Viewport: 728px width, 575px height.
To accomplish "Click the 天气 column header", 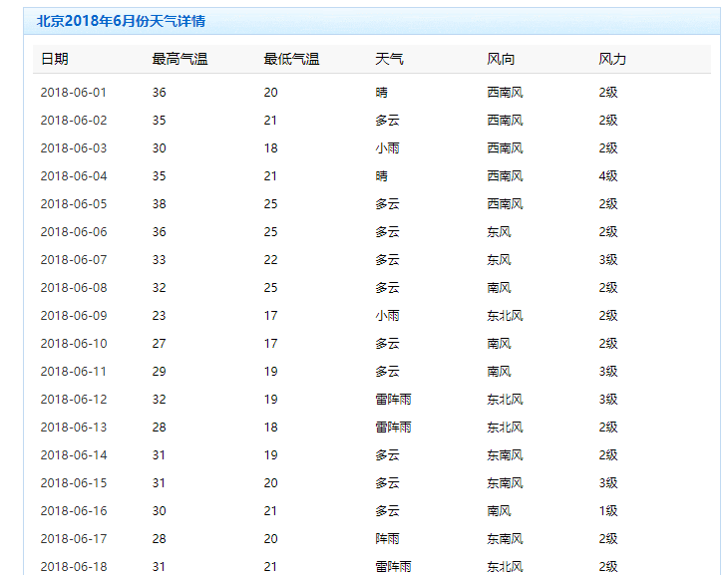I will (x=389, y=60).
